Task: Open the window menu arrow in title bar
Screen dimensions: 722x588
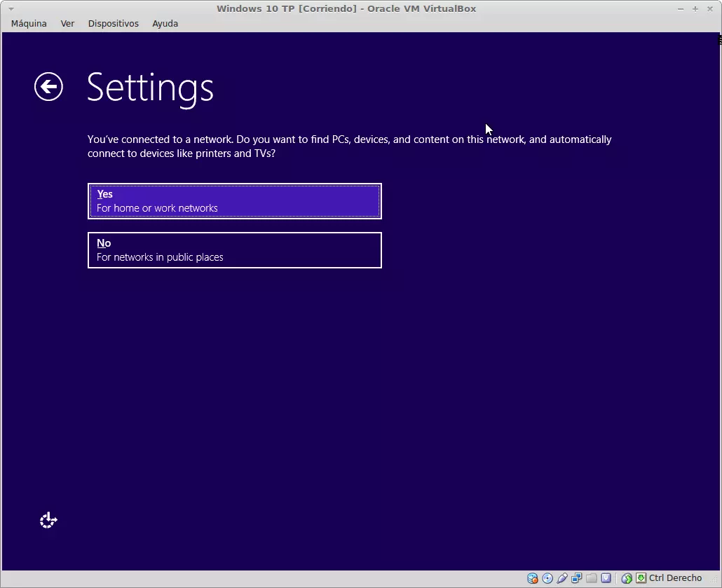Action: (x=11, y=8)
